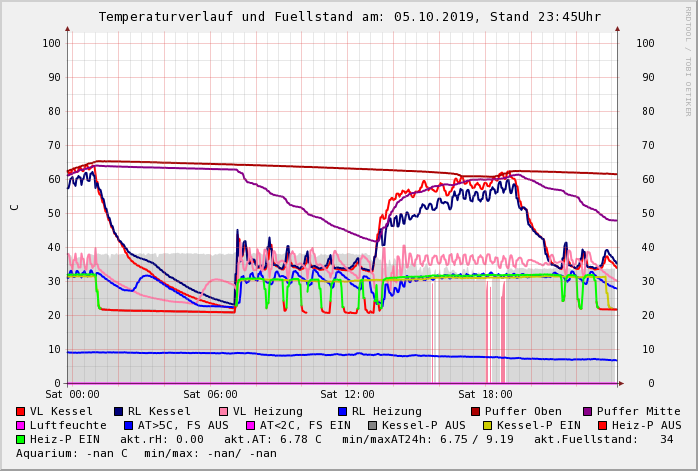Click the purple Puffer Mitte legend swatch
Viewport: 698px width, 471px height.
pyautogui.click(x=587, y=411)
